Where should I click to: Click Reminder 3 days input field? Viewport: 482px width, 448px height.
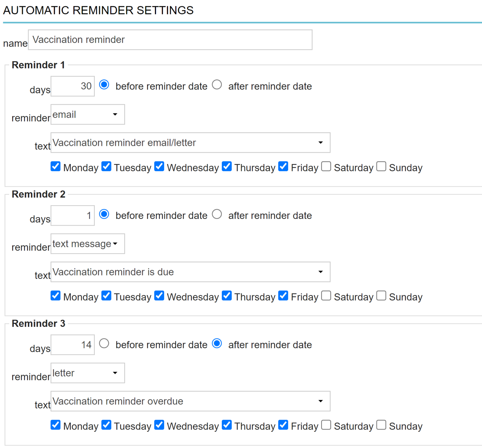[72, 345]
